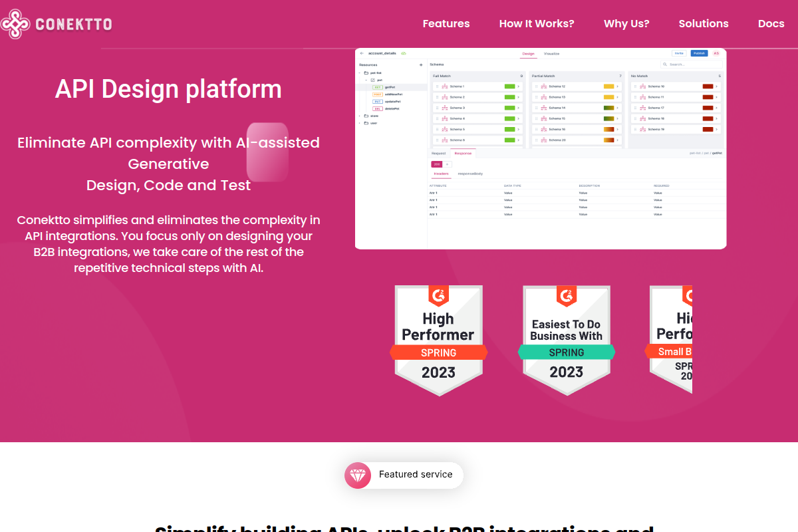798x532 pixels.
Task: Click the Conektto logo
Action: coord(56,24)
